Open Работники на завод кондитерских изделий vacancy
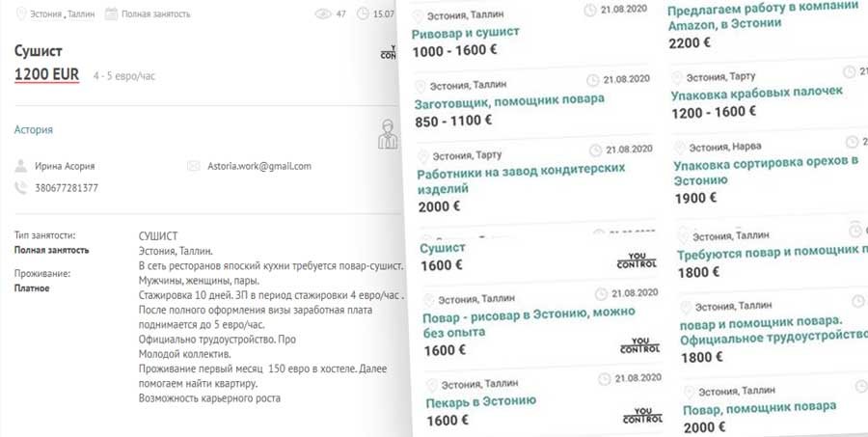 coord(521,178)
